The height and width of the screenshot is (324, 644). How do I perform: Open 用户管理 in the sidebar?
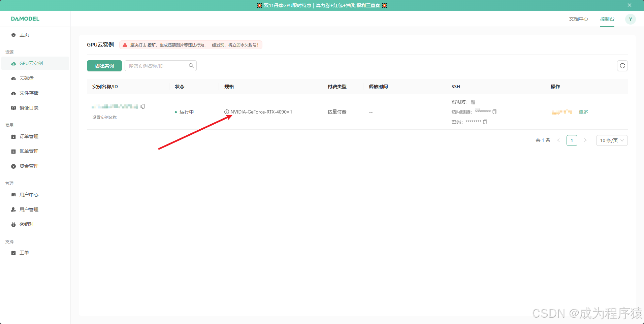35,209
